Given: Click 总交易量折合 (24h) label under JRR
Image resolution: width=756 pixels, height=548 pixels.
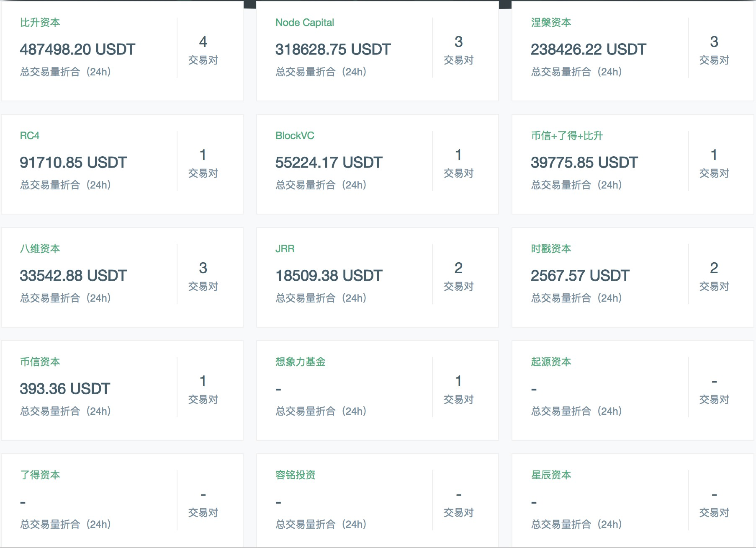Looking at the screenshot, I should pos(321,298).
